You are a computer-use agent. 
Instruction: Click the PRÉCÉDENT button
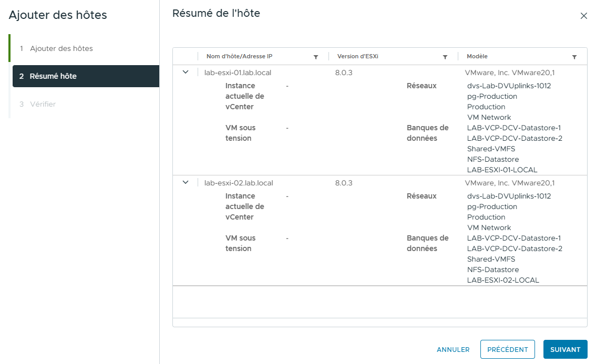507,349
